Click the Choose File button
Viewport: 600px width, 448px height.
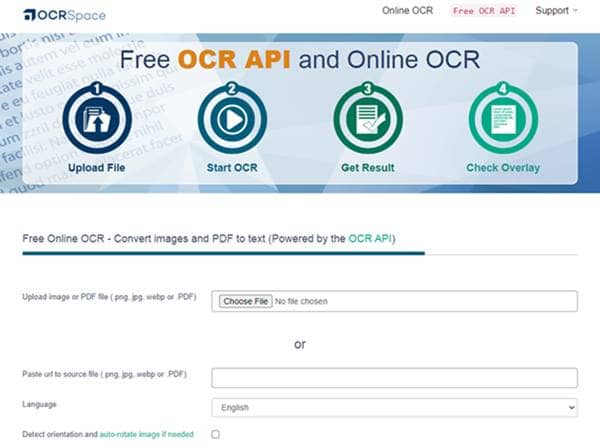tap(246, 301)
